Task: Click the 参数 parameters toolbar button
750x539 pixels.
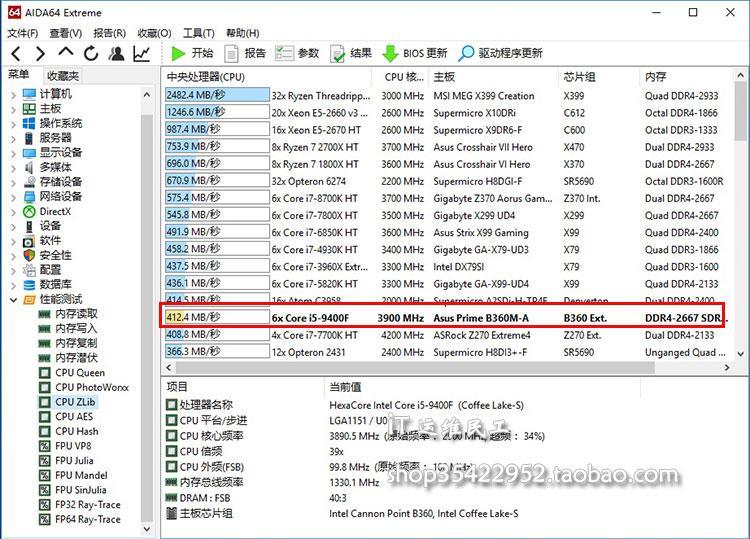Action: tap(297, 53)
